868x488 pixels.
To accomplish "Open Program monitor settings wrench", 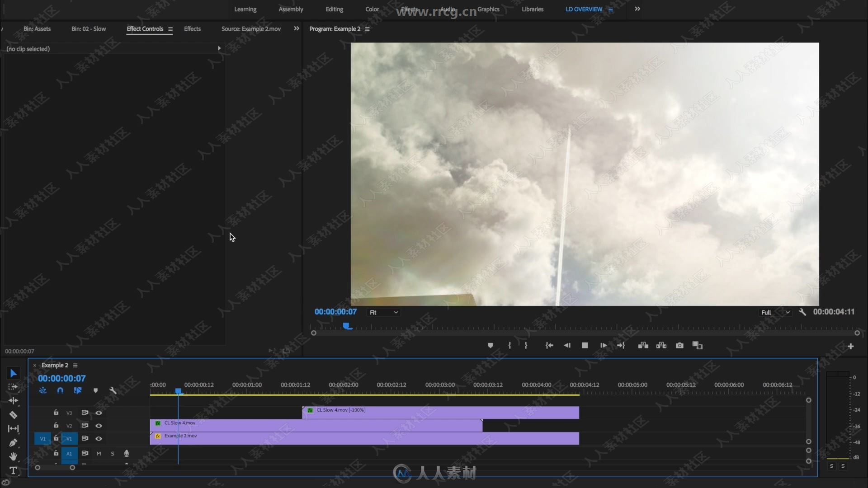I will tap(802, 312).
